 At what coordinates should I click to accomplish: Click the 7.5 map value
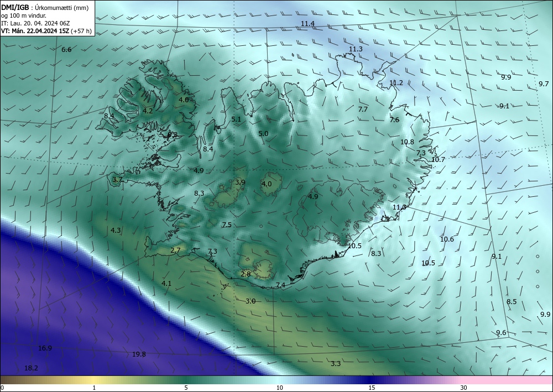point(227,225)
